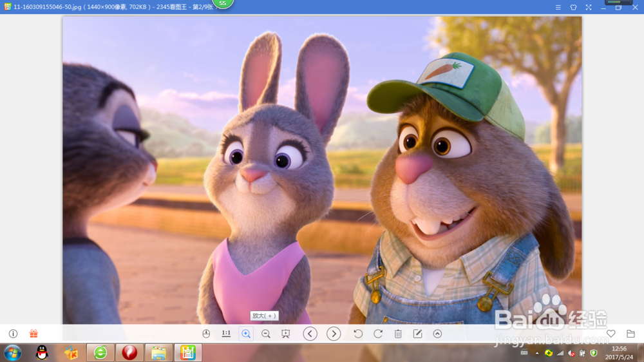The height and width of the screenshot is (362, 644).
Task: Open the file explorer on taskbar
Action: pyautogui.click(x=158, y=352)
